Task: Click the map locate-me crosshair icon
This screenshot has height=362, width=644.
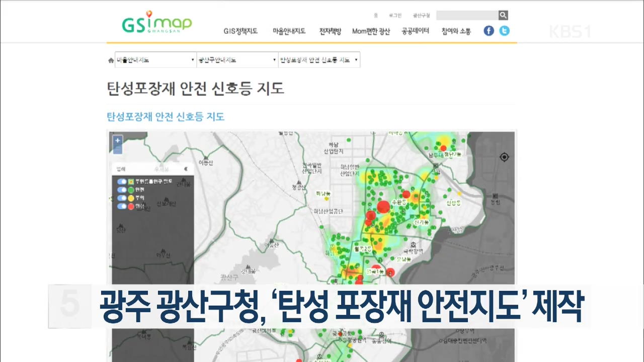Action: (504, 157)
